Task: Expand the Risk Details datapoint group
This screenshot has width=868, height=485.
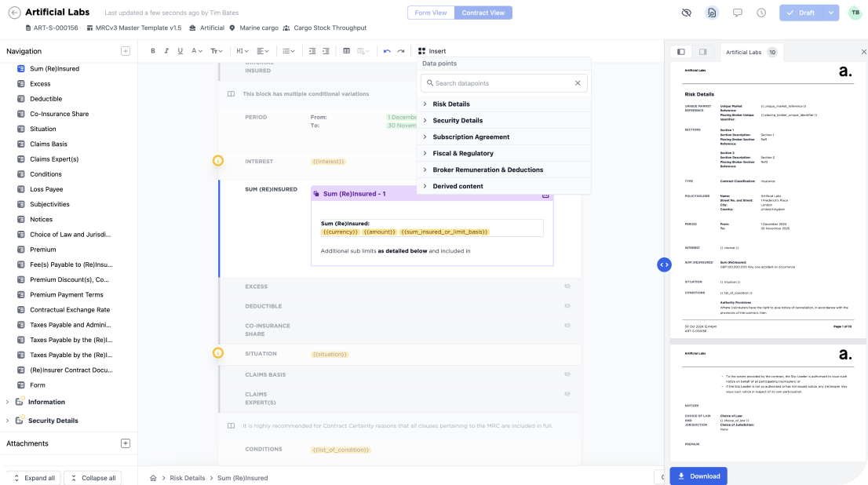Action: (x=451, y=104)
